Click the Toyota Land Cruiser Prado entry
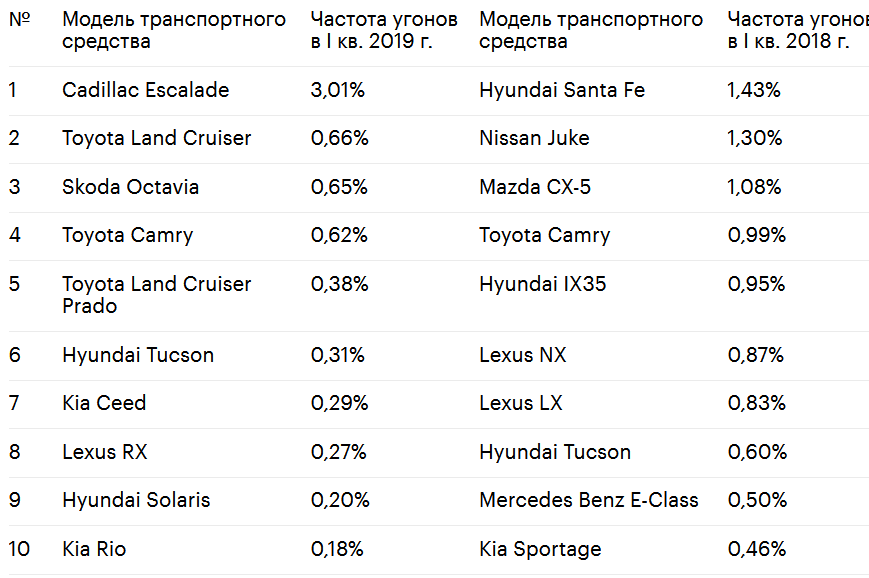The height and width of the screenshot is (578, 869). pyautogui.click(x=156, y=295)
